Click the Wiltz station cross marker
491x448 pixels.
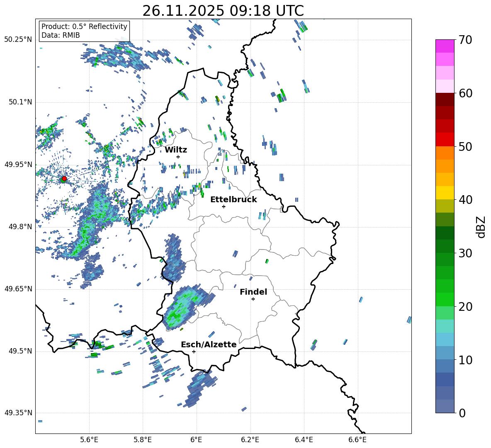click(x=178, y=157)
